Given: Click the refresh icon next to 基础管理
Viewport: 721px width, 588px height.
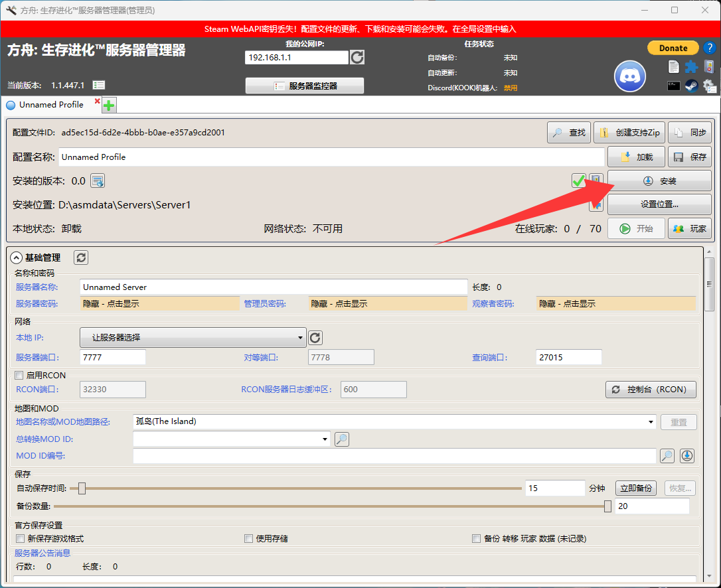Looking at the screenshot, I should pyautogui.click(x=80, y=257).
